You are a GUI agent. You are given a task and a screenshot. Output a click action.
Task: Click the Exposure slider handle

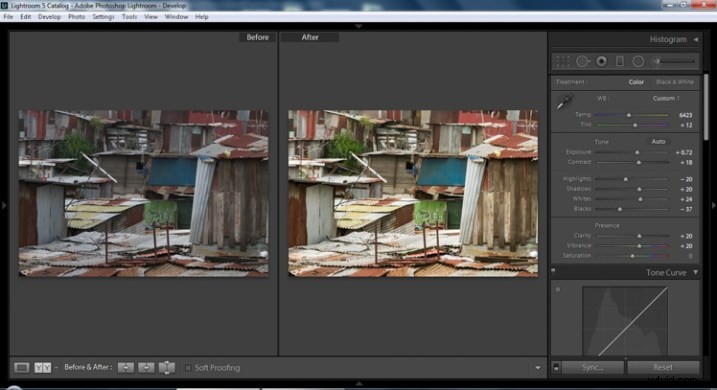(x=637, y=152)
